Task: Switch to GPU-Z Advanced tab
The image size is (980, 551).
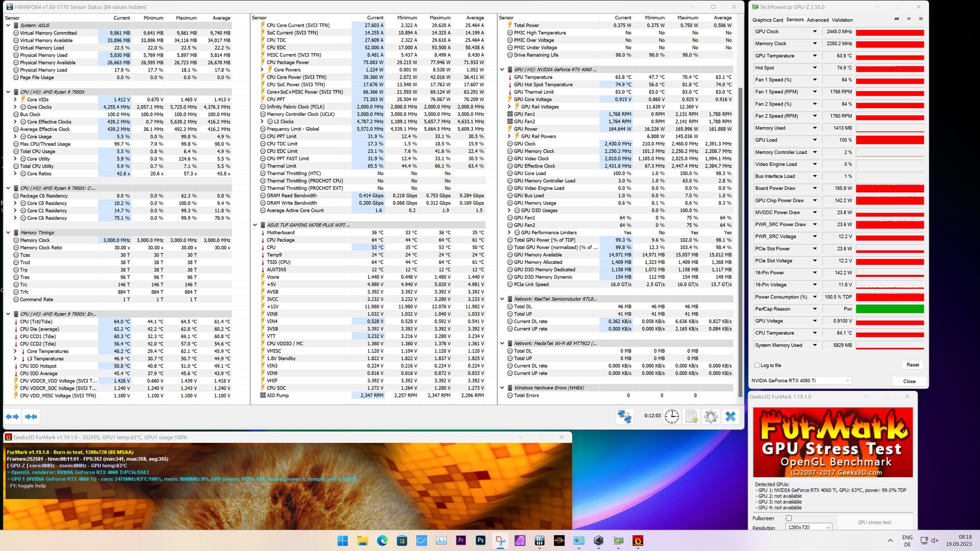Action: click(818, 20)
